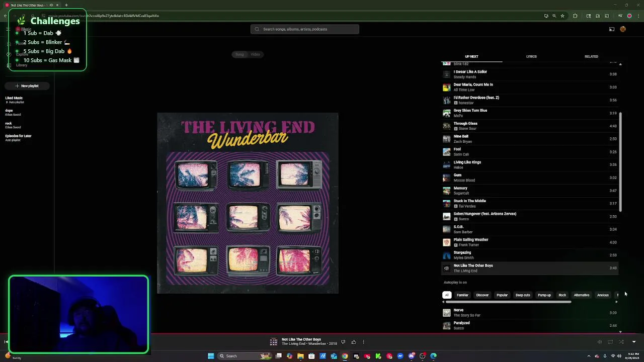Open browser extensions puzzle icon
The height and width of the screenshot is (362, 644).
click(575, 16)
